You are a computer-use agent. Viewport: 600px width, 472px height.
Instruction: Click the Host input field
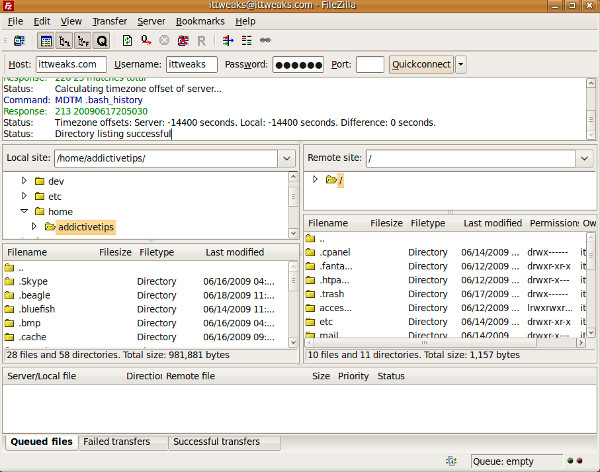[x=71, y=64]
